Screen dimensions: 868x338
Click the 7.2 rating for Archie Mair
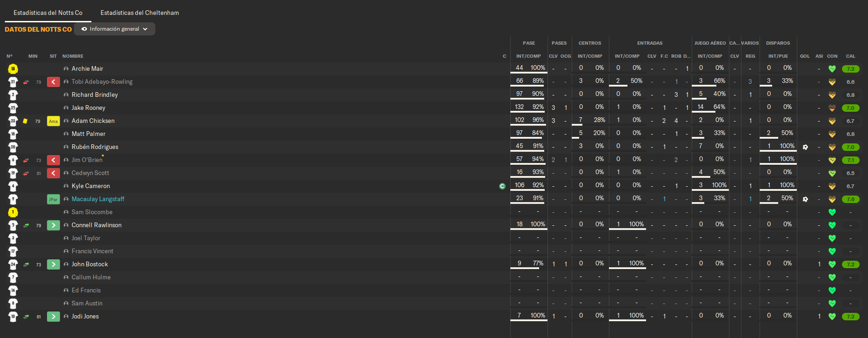pyautogui.click(x=850, y=69)
